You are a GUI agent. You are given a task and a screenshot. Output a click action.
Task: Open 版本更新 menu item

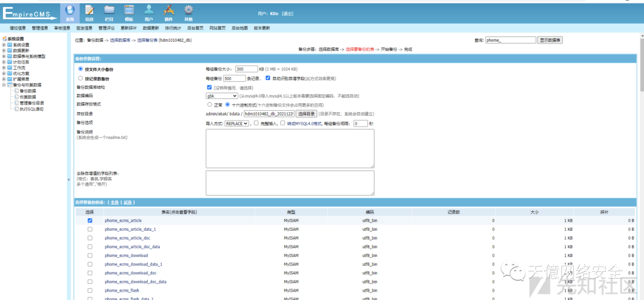pyautogui.click(x=262, y=29)
